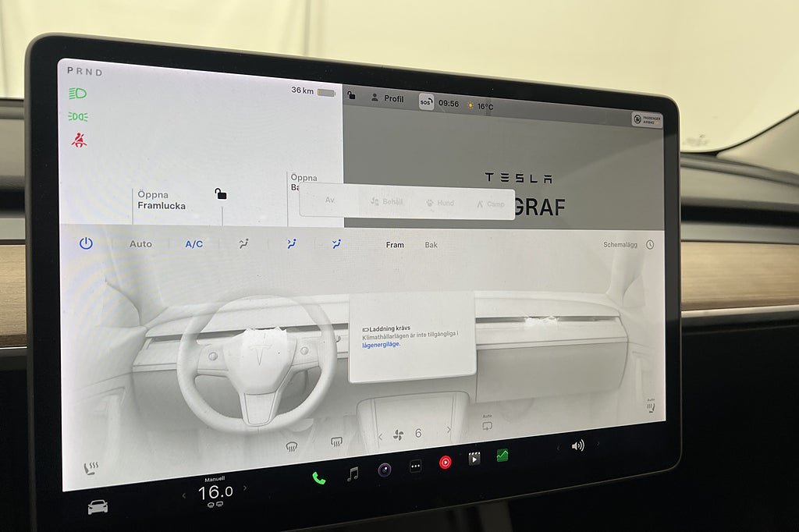Screen dimensions: 799x532
Task: Tap the SOS emergency icon
Action: pos(426,102)
